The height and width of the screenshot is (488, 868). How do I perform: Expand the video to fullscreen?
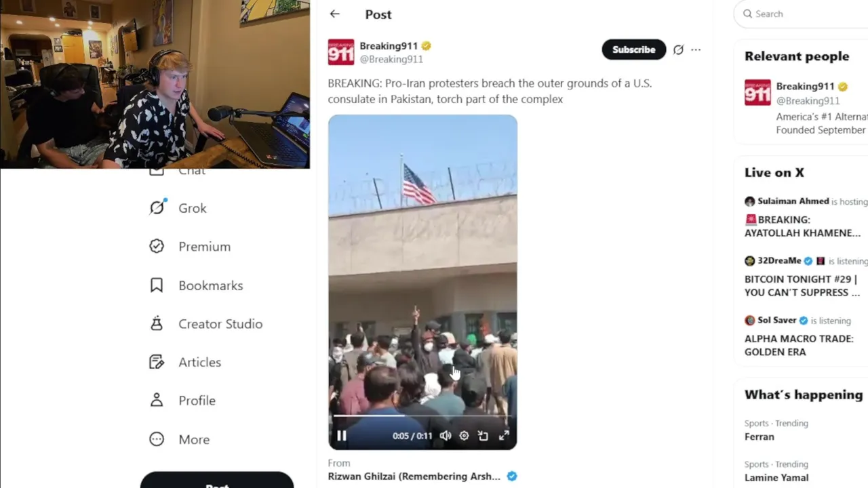[x=504, y=436]
